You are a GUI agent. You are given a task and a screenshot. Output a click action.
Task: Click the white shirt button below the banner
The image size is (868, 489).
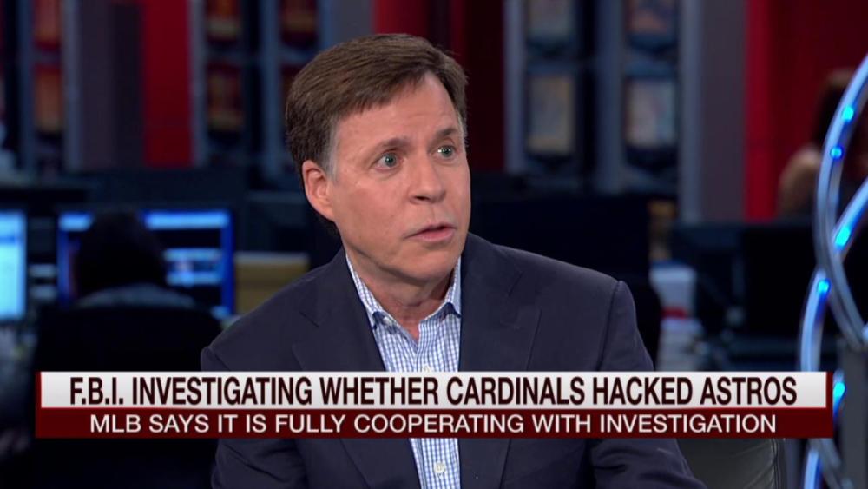tap(439, 468)
